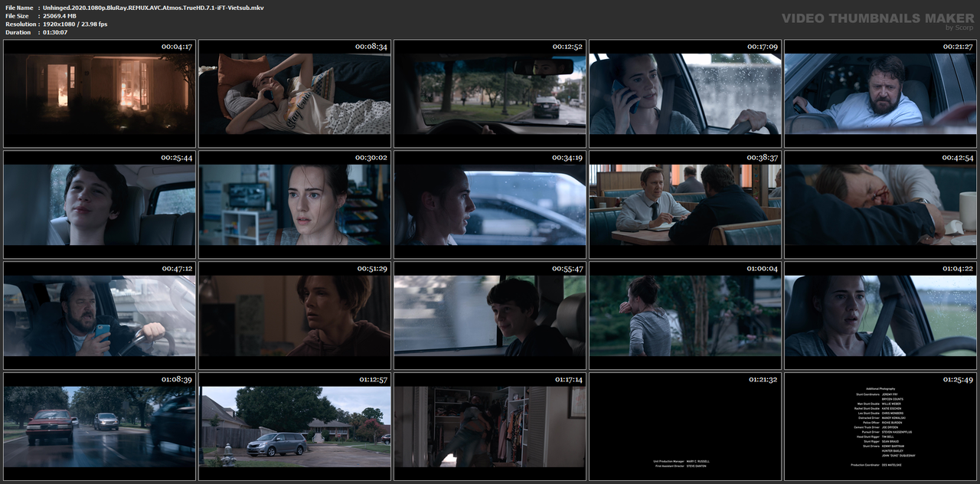Screen dimensions: 980x484
Task: Open the thumbnail at 00:34:19
Action: click(490, 204)
